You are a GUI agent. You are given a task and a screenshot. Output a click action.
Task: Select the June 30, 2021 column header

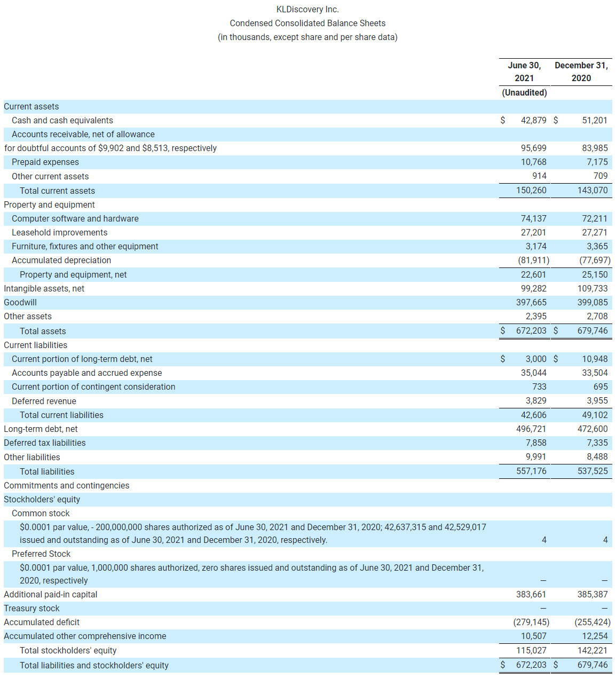point(524,72)
